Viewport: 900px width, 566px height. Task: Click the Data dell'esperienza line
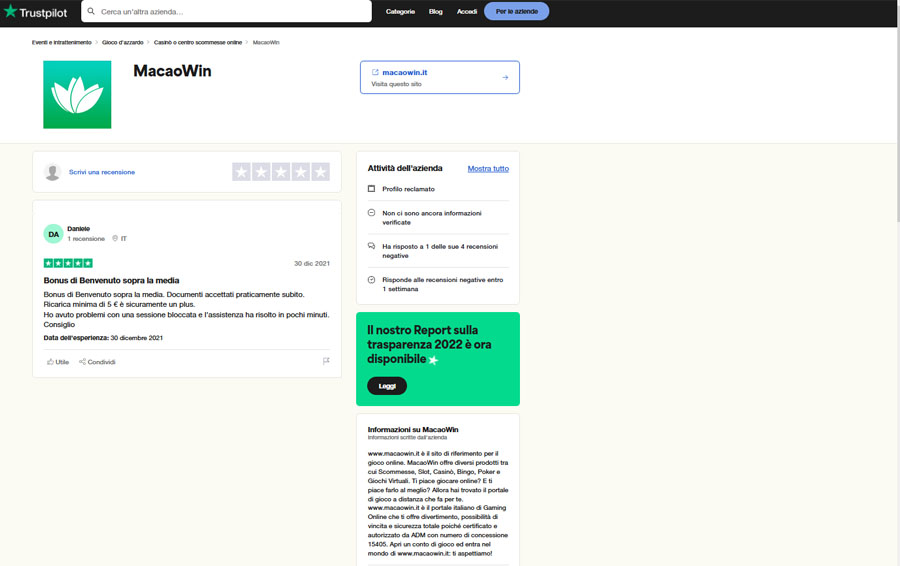pos(103,338)
